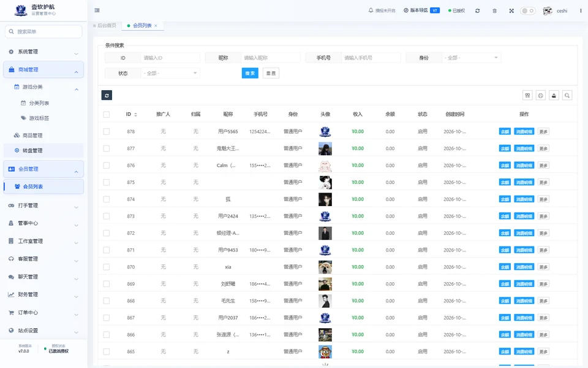588x368 pixels.
Task: Check the checkbox for row 878
Action: click(107, 131)
